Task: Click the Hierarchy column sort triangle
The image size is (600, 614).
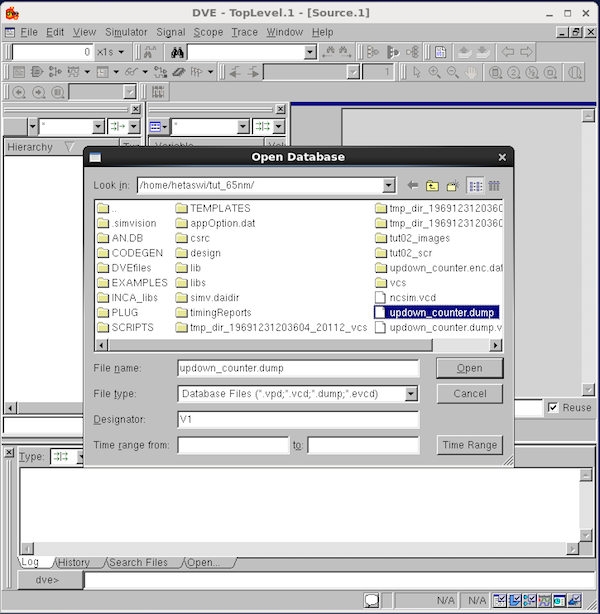Action: point(70,147)
